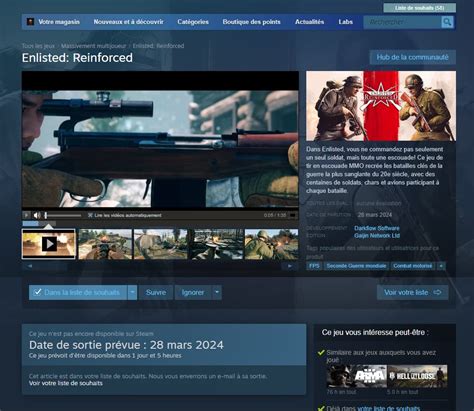
Task: Click the 'Seconde Guerre mondiale' tag
Action: point(356,266)
